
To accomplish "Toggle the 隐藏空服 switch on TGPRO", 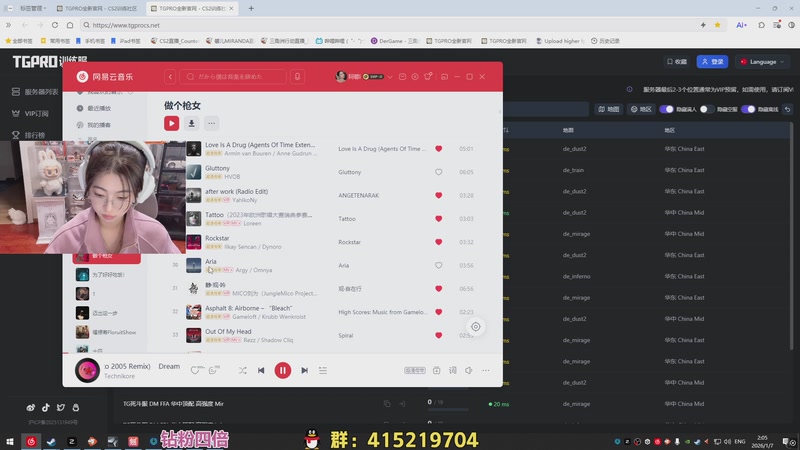I will coord(707,109).
